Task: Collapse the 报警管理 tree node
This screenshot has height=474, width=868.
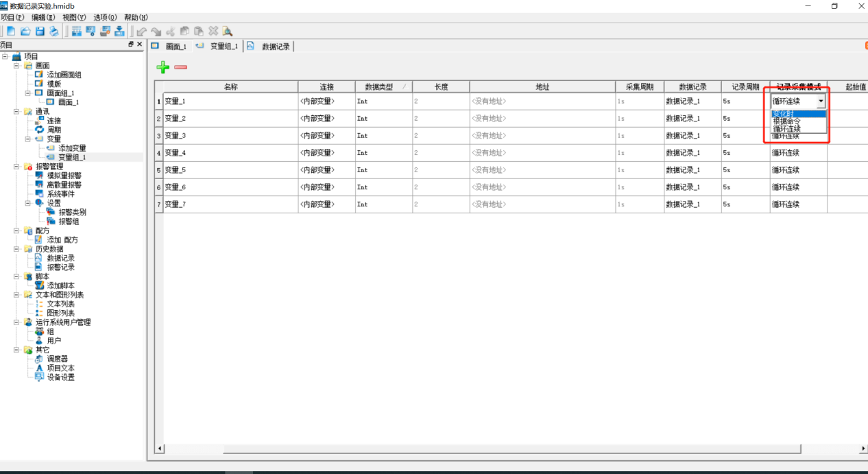Action: (x=16, y=166)
